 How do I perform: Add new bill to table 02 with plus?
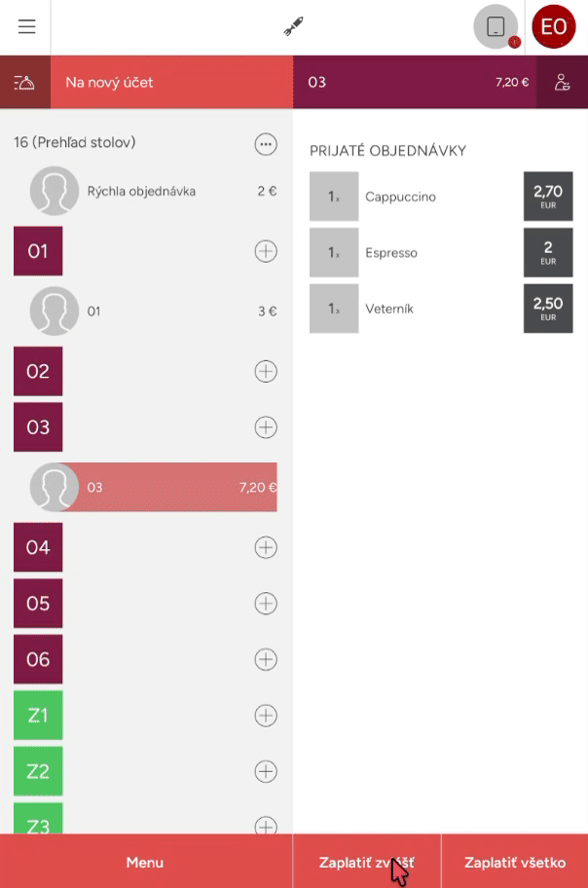click(265, 371)
